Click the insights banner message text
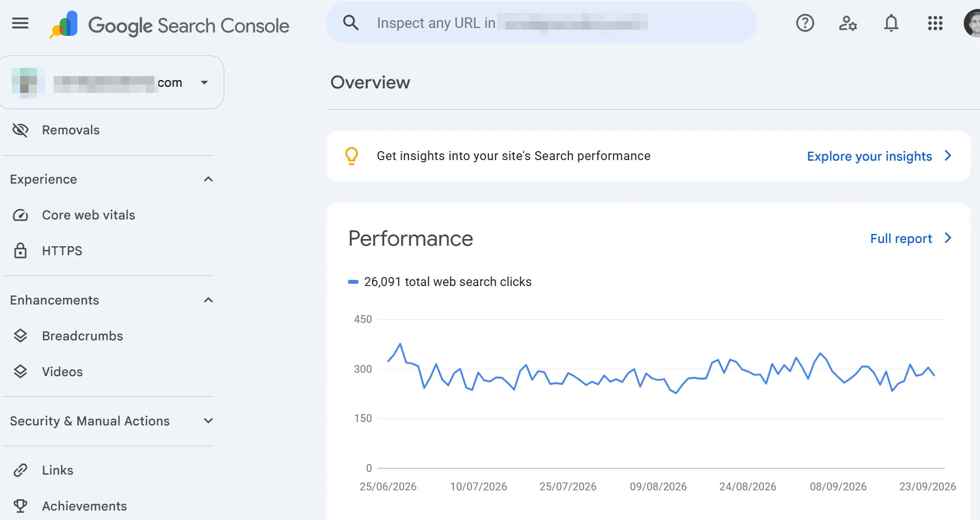This screenshot has width=980, height=520. point(513,156)
